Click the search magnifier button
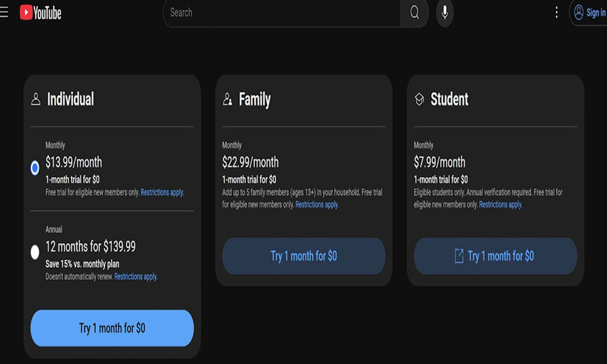The height and width of the screenshot is (364, 607). [414, 13]
